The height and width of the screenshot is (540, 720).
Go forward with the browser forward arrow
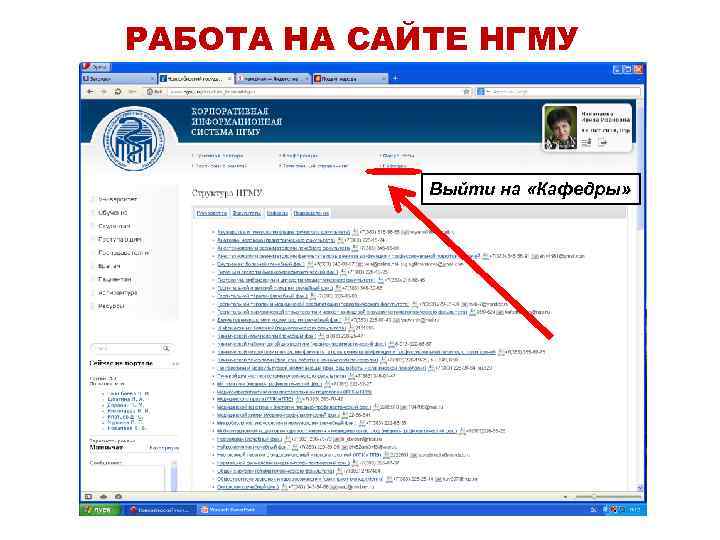point(104,91)
